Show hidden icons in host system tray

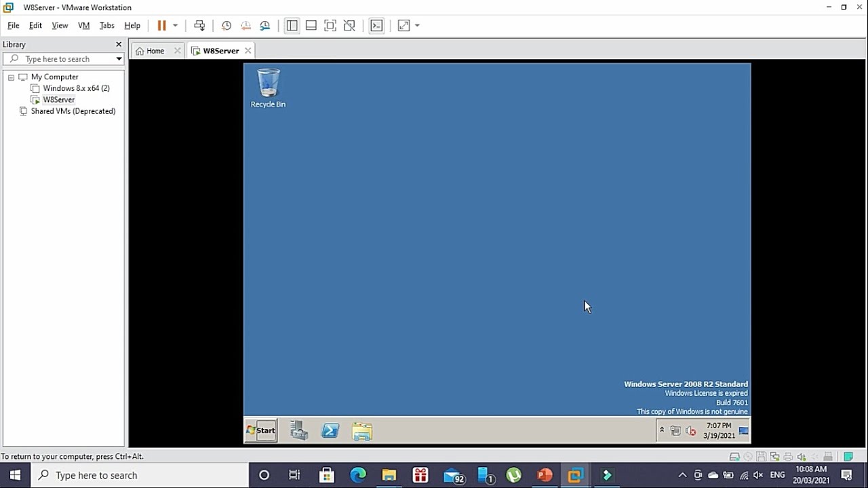pyautogui.click(x=682, y=475)
